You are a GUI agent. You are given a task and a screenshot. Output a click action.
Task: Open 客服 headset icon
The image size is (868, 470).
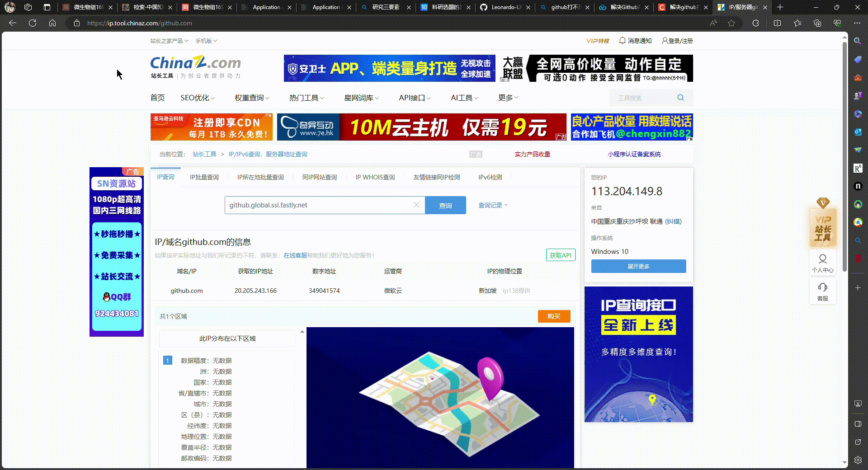(x=823, y=291)
